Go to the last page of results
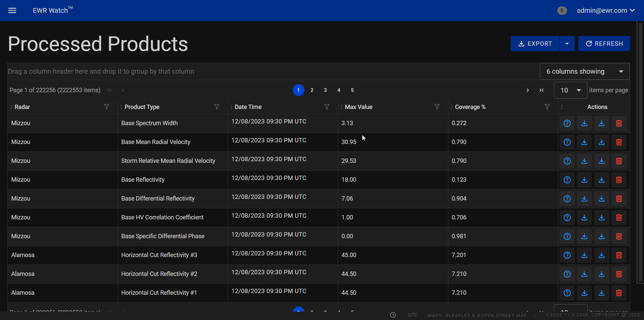Viewport: 644px width, 320px height. pyautogui.click(x=541, y=90)
